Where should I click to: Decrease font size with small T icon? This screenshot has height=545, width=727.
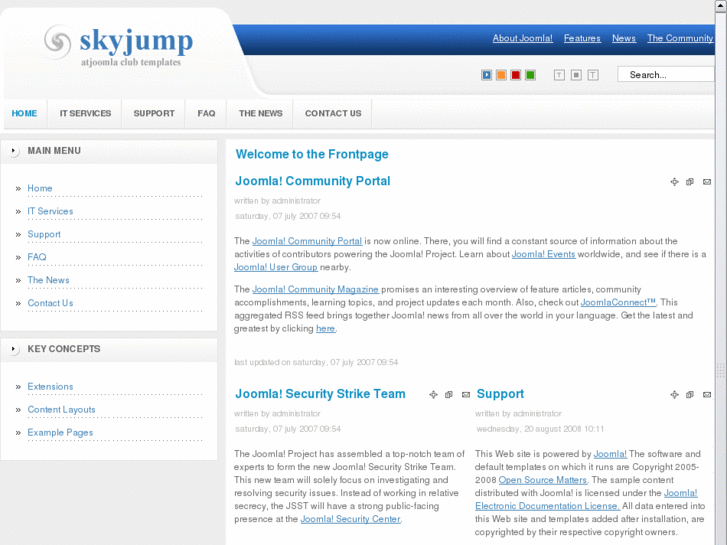[x=559, y=75]
